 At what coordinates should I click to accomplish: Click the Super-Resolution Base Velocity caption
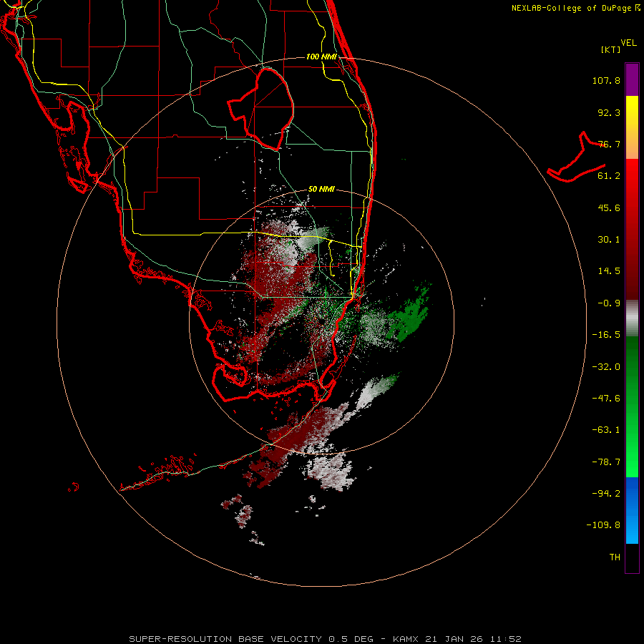[x=325, y=639]
